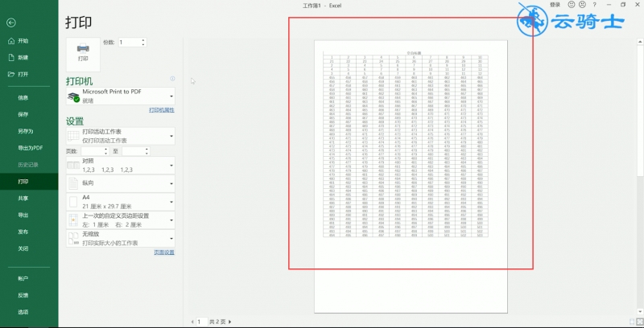
Task: Click the current page number box
Action: 202,322
